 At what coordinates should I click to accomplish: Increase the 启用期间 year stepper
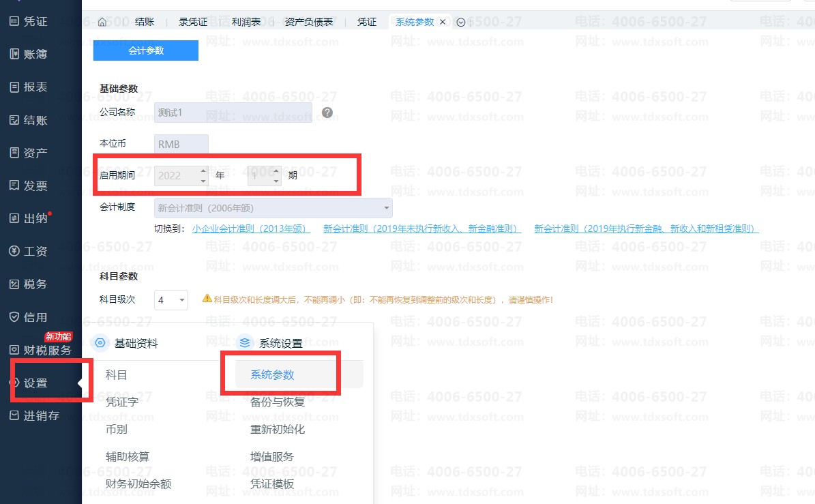point(203,171)
